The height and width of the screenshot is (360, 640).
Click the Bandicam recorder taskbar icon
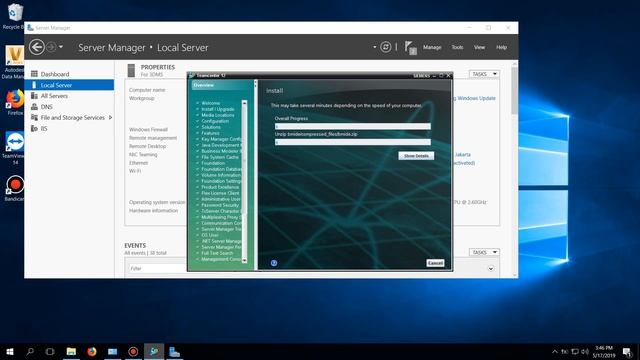(x=133, y=351)
